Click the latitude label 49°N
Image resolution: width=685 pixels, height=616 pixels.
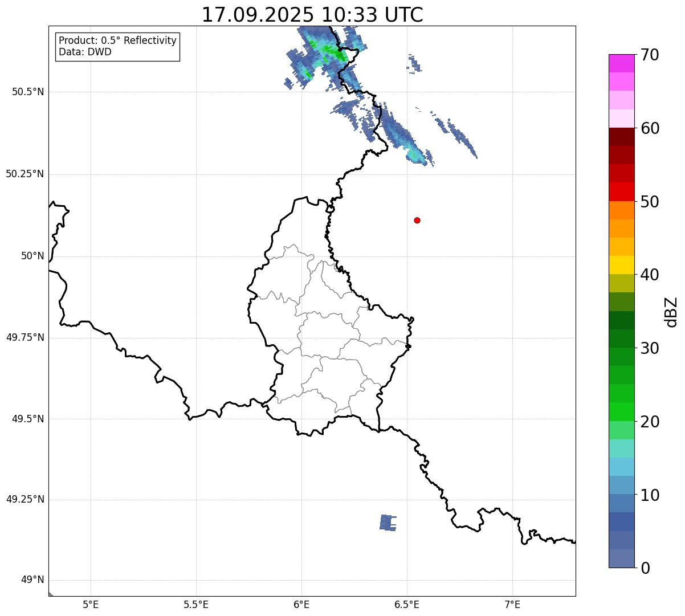point(32,580)
